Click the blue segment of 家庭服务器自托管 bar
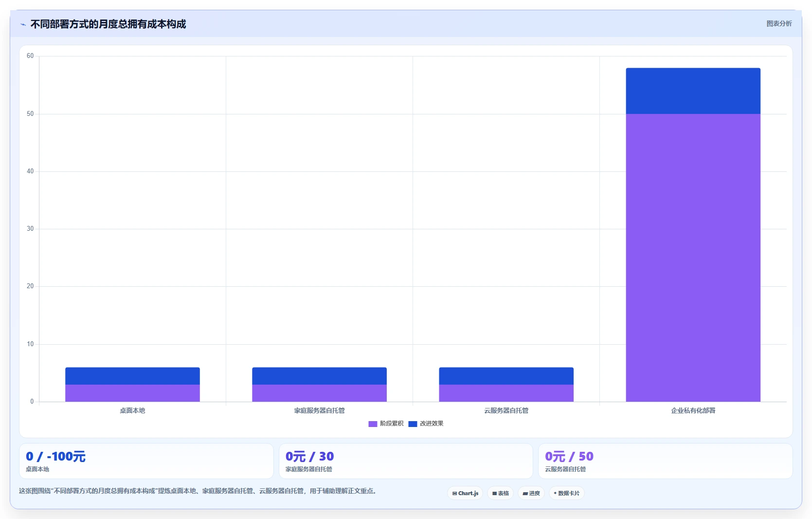 click(x=319, y=376)
